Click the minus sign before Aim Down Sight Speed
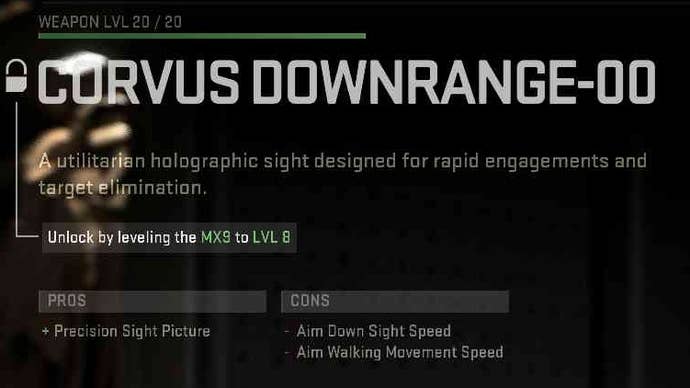Viewport: 690px width, 388px height. tap(287, 331)
